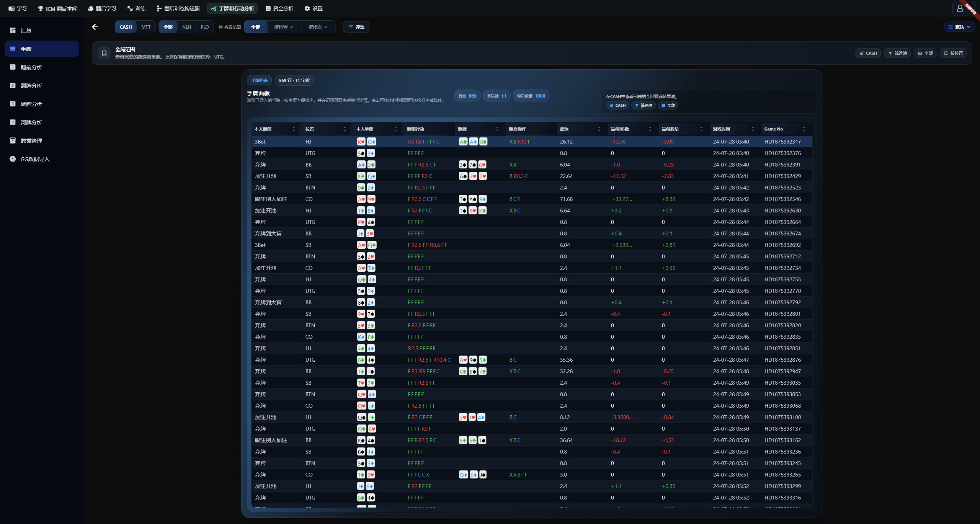980x524 pixels.
Task: Click CASH chip in the 手牌面板 info box
Action: pos(617,105)
